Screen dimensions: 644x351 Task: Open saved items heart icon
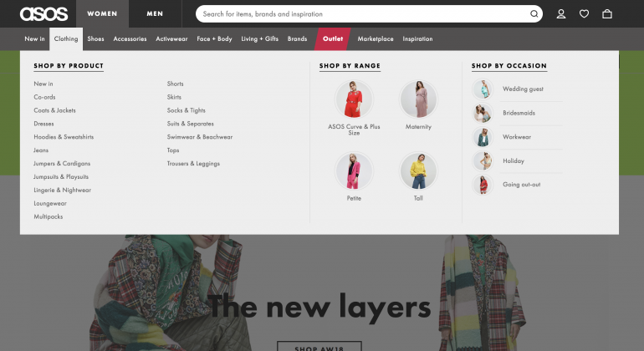[x=584, y=14]
